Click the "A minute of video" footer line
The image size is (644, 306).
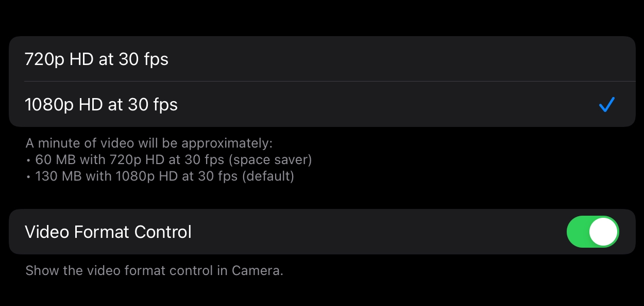point(149,143)
